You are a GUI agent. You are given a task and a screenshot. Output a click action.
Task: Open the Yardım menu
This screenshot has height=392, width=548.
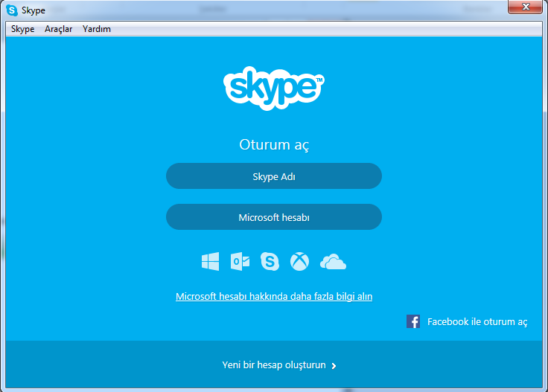tap(97, 29)
